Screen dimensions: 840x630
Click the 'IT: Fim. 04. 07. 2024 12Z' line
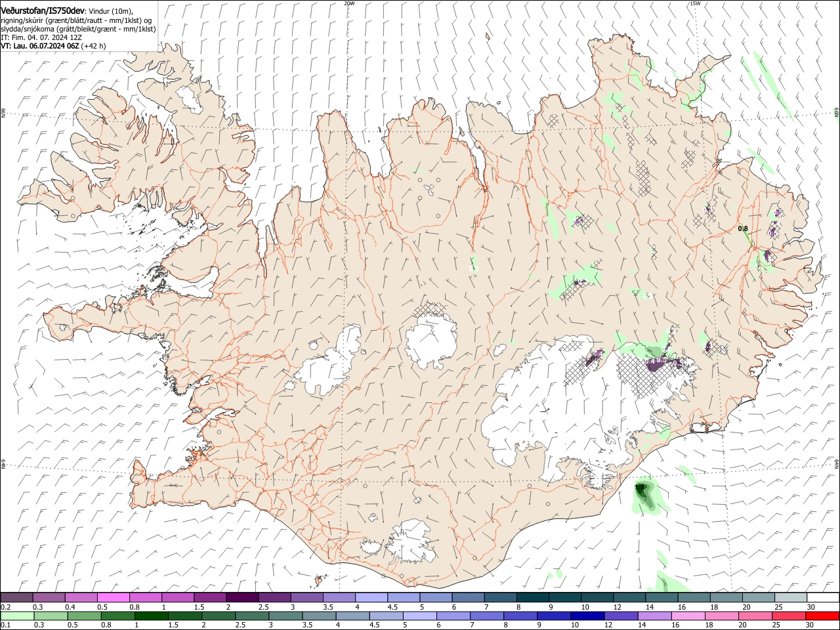pyautogui.click(x=41, y=37)
